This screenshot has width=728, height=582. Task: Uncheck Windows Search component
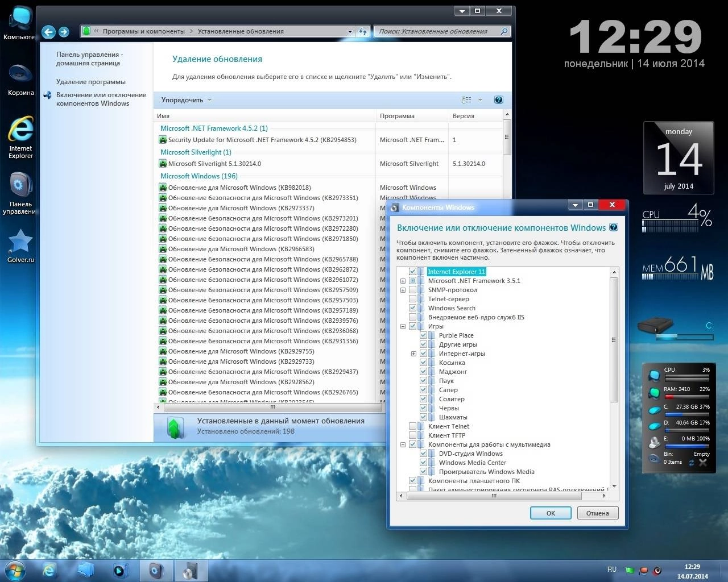tap(413, 308)
